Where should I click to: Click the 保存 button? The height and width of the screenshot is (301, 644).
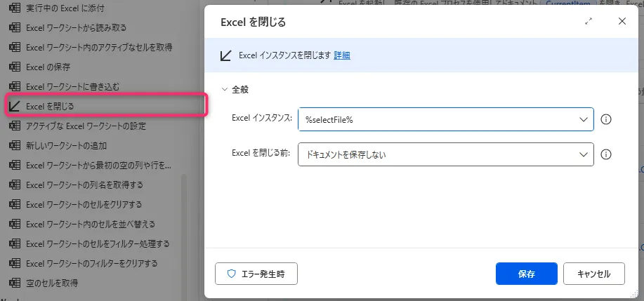[x=526, y=274]
